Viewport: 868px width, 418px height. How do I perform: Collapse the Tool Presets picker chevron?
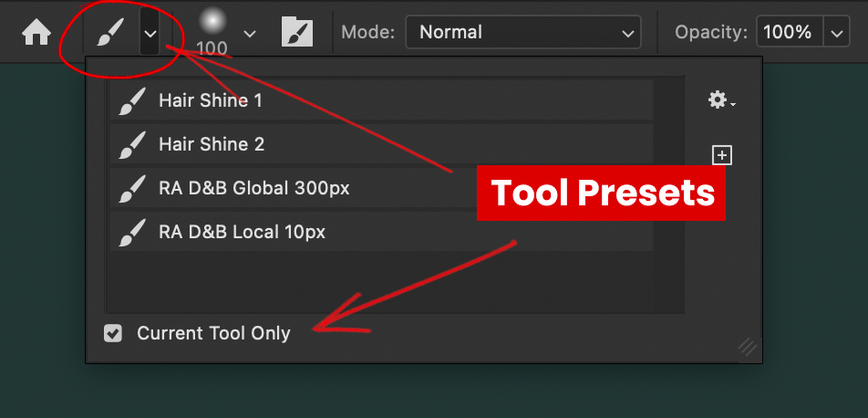coord(150,33)
